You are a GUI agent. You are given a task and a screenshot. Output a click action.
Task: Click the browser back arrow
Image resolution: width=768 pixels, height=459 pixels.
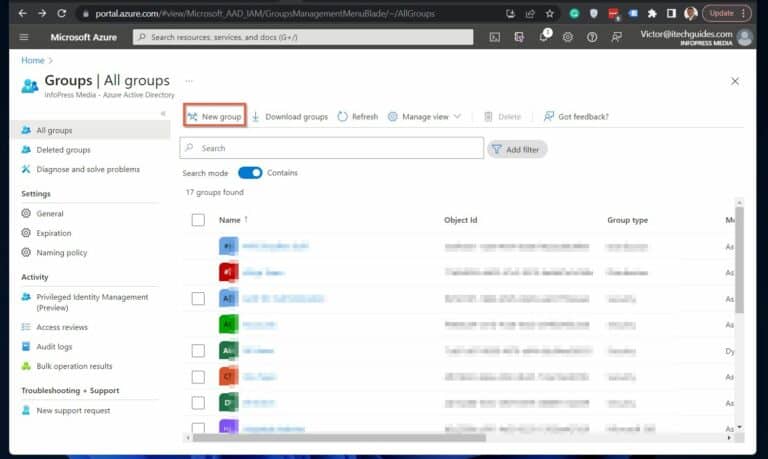point(23,13)
